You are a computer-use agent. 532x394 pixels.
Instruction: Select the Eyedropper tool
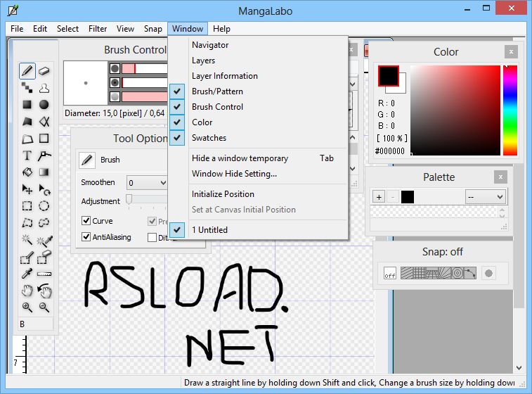[27, 274]
